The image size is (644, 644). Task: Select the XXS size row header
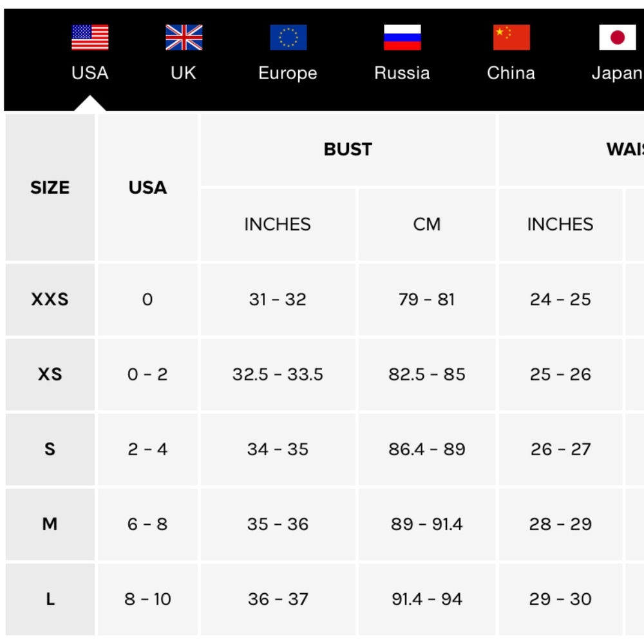[50, 299]
